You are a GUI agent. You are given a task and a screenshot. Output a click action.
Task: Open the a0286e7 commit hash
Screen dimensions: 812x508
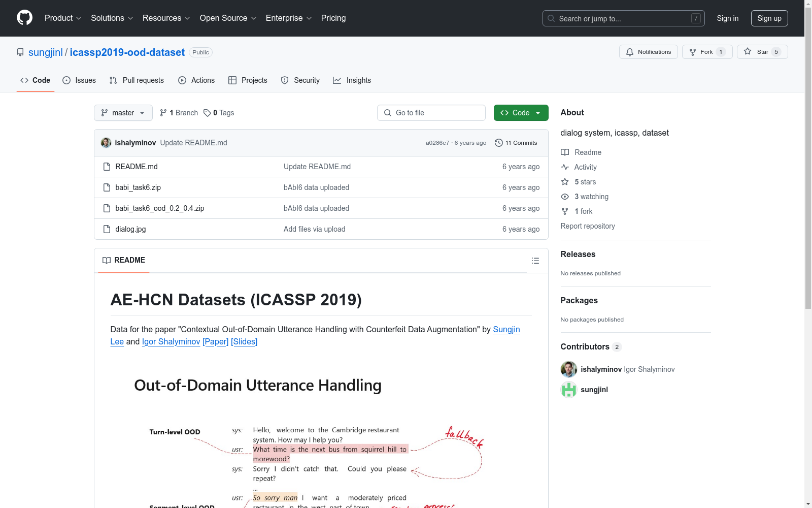[437, 143]
